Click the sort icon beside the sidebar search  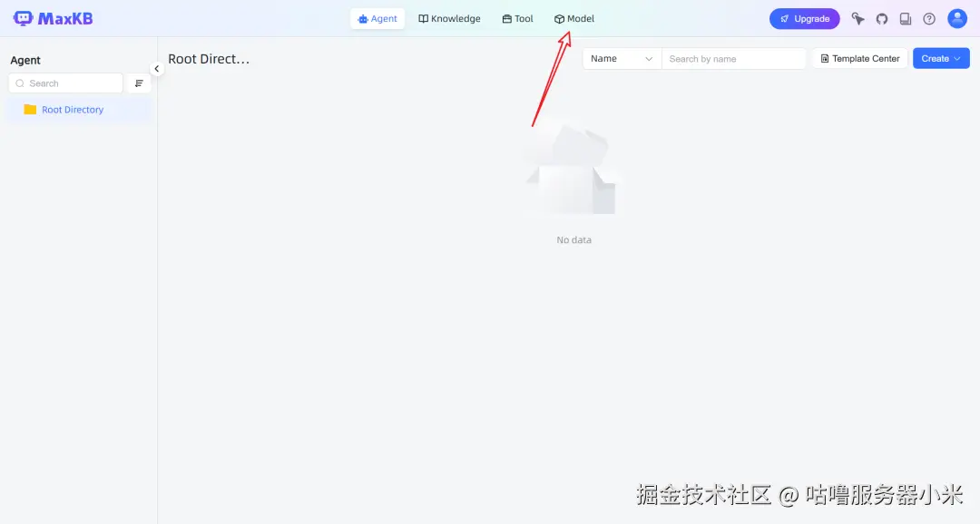coord(139,82)
